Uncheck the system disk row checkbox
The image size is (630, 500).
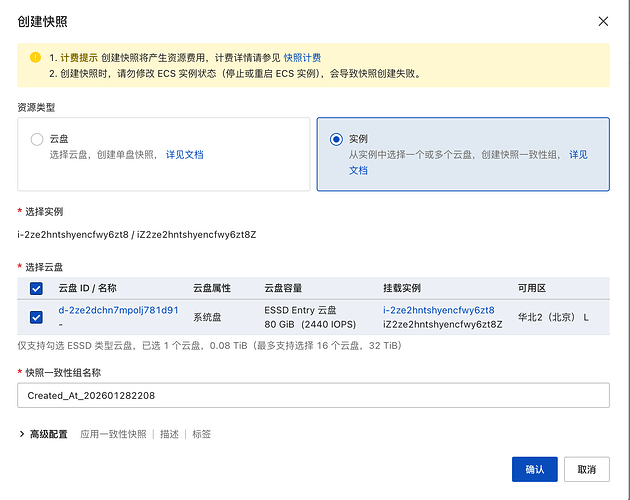[x=37, y=317]
